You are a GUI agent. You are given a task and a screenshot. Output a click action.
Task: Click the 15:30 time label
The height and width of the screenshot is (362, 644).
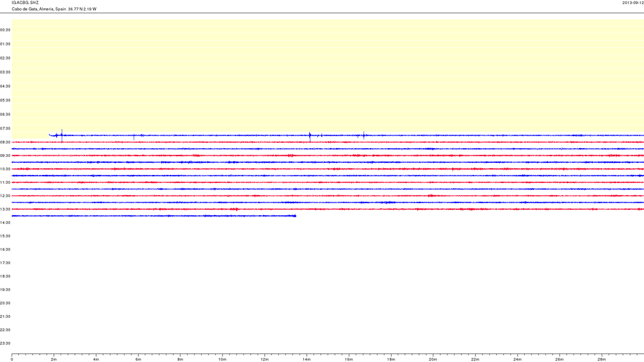pyautogui.click(x=5, y=236)
